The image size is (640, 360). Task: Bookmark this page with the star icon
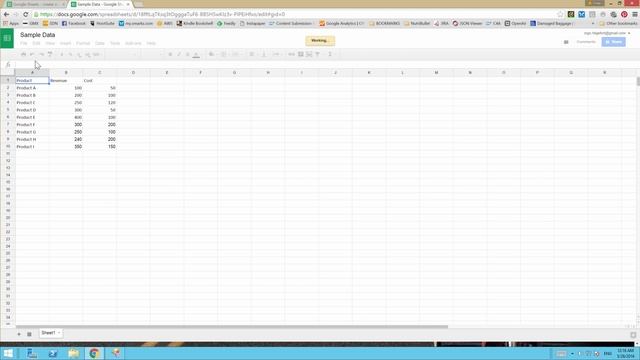click(x=560, y=14)
